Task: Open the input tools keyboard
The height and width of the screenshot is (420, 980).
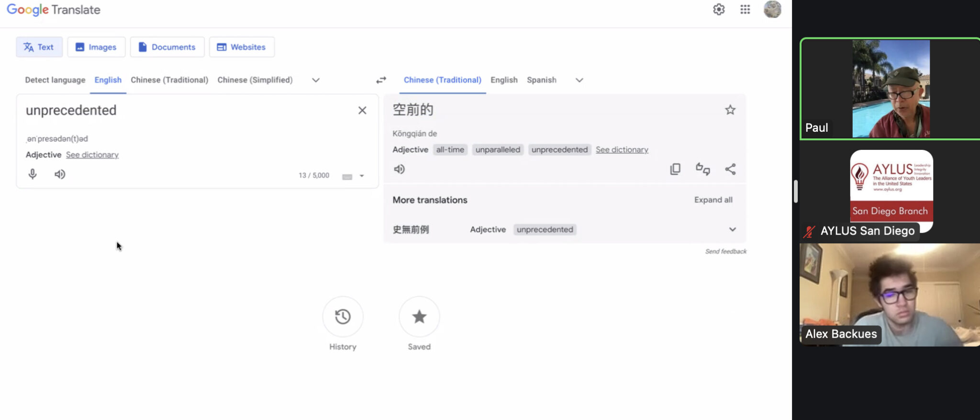Action: point(347,177)
